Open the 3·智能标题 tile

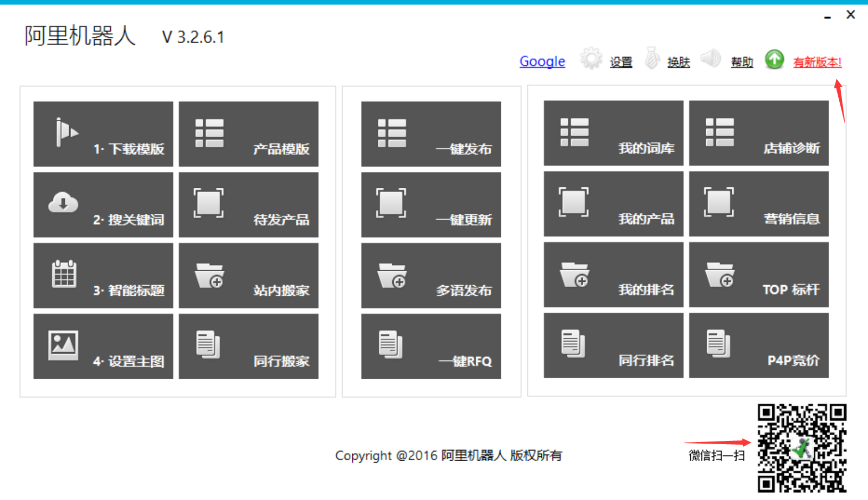pyautogui.click(x=103, y=276)
